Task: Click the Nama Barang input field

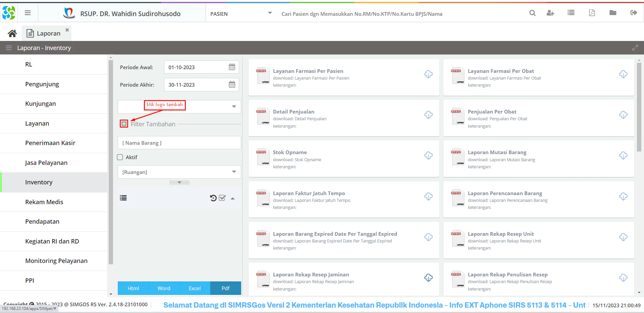Action: click(x=179, y=143)
